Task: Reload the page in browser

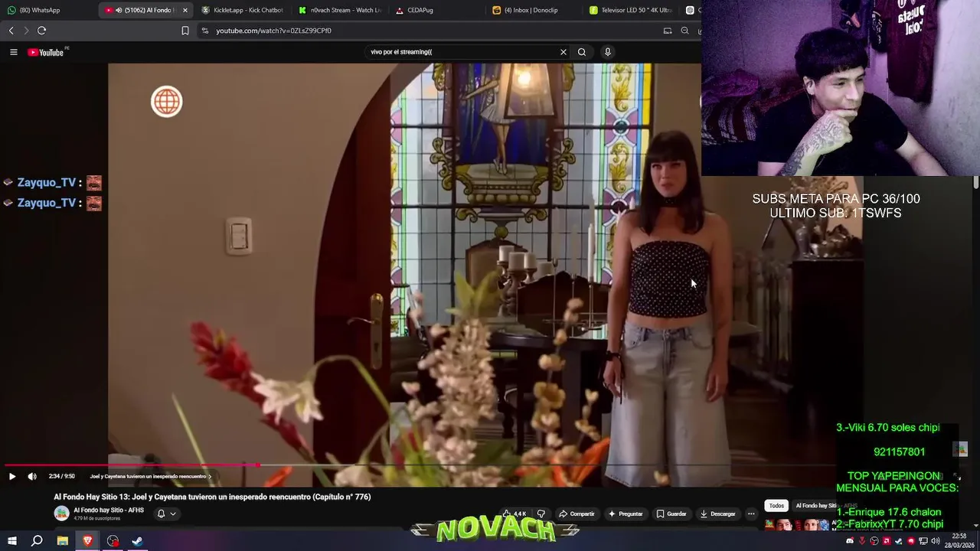Action: click(41, 31)
